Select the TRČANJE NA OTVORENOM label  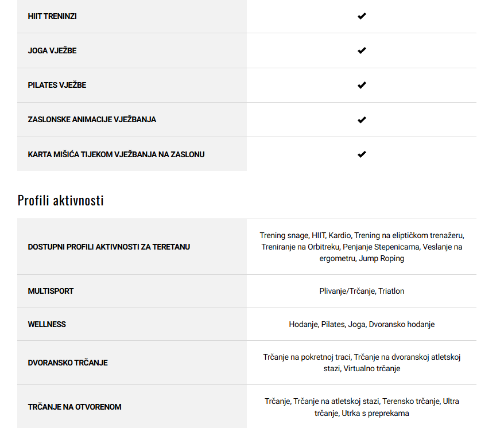click(x=75, y=407)
